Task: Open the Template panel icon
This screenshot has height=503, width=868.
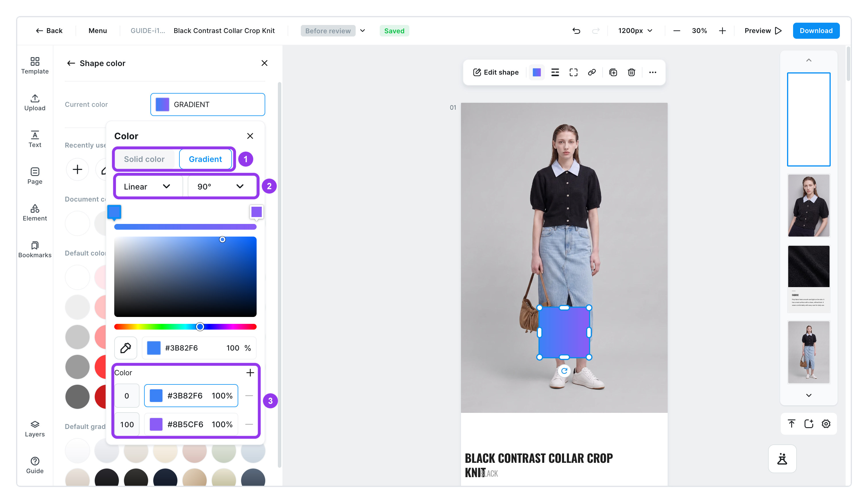Action: (35, 65)
